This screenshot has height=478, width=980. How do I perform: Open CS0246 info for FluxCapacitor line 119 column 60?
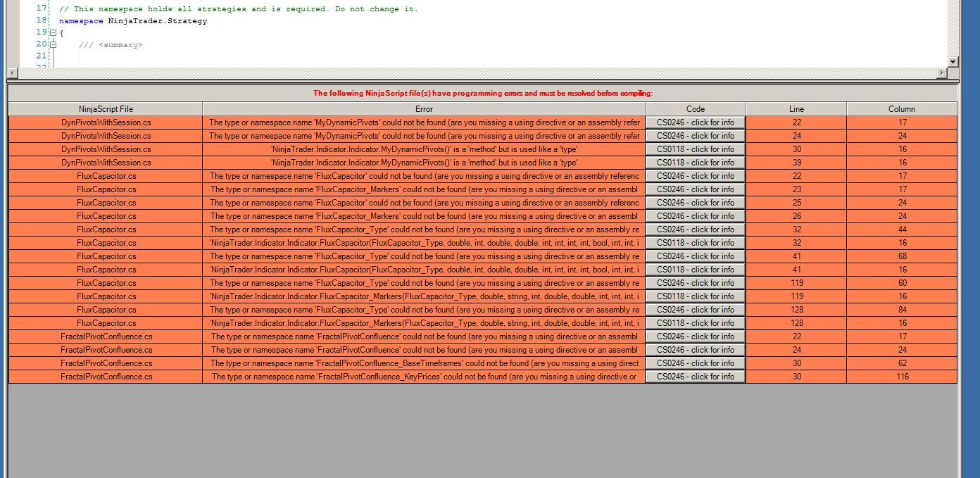point(696,283)
